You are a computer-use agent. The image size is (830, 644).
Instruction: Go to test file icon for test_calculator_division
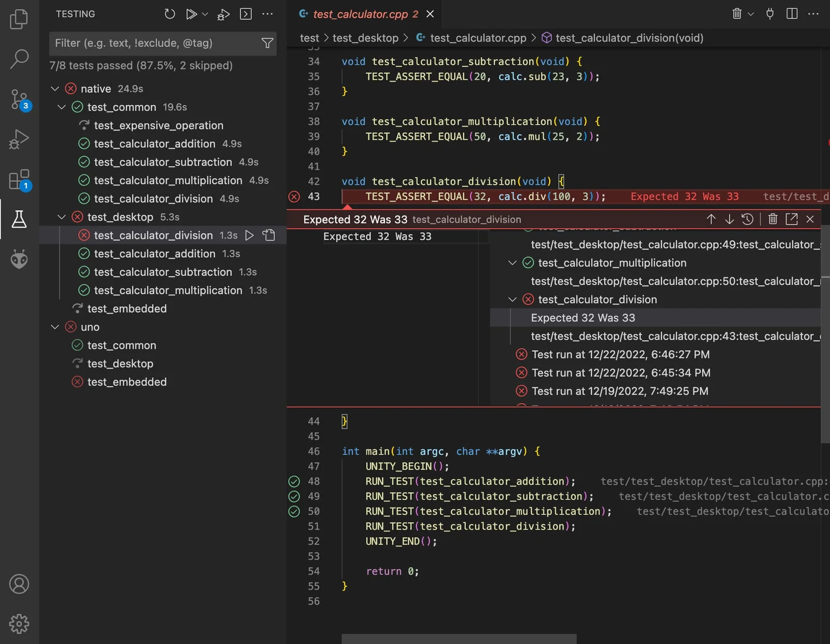coord(269,235)
